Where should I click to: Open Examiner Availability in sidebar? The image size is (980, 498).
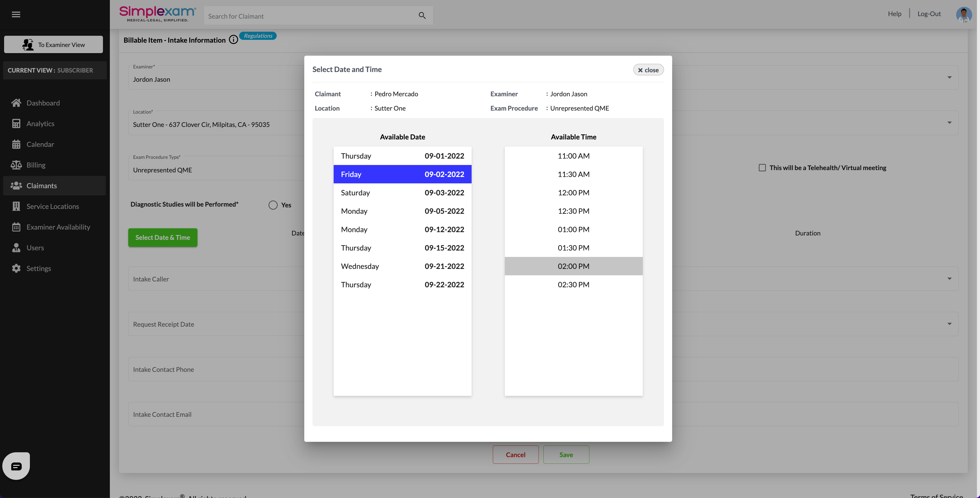pyautogui.click(x=58, y=227)
